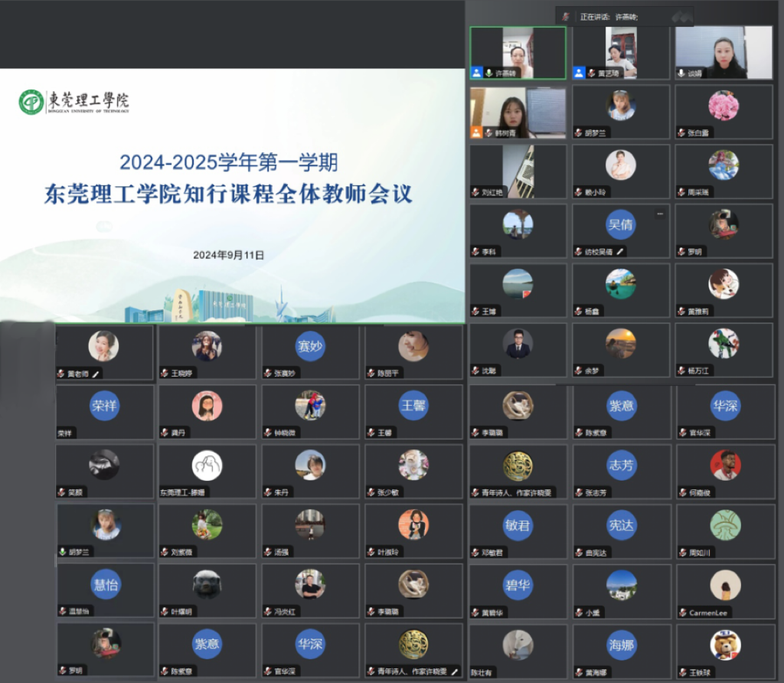Click the blue host badge on 许燕转's tile

pos(477,73)
